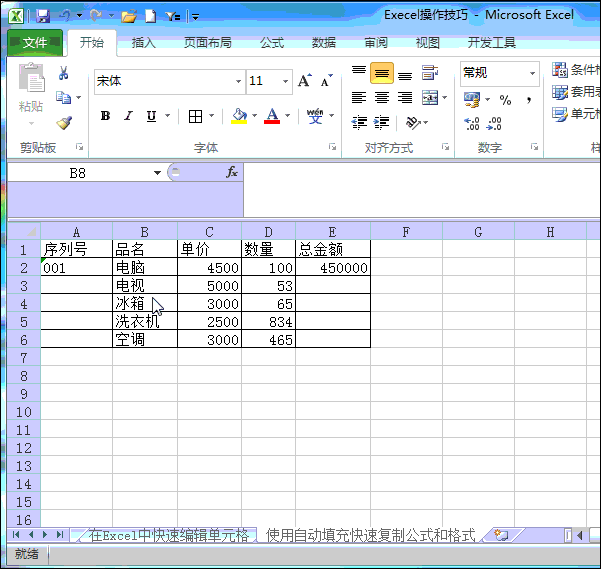The height and width of the screenshot is (569, 601).
Task: Apply comma style
Action: tap(529, 100)
